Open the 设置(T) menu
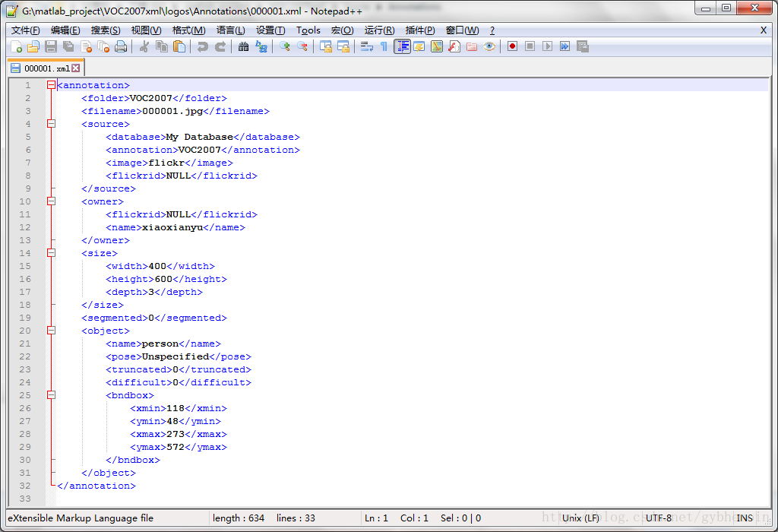 tap(271, 30)
